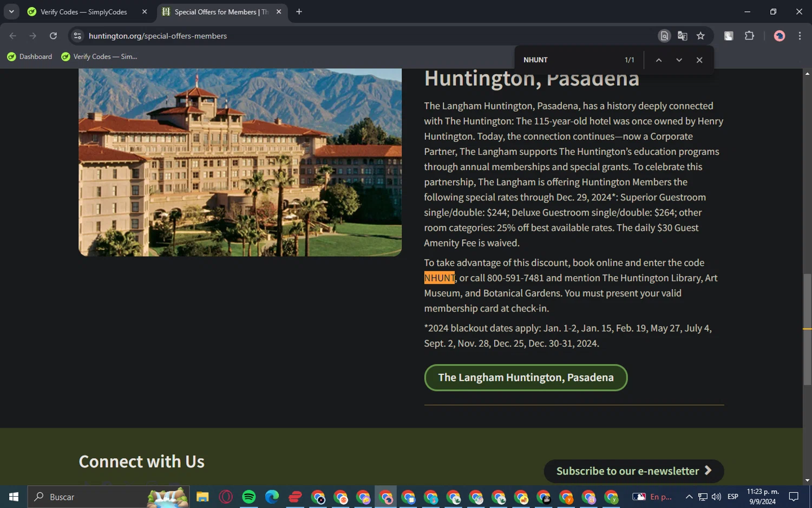
Task: Bookmark this page with the star icon
Action: coord(700,36)
